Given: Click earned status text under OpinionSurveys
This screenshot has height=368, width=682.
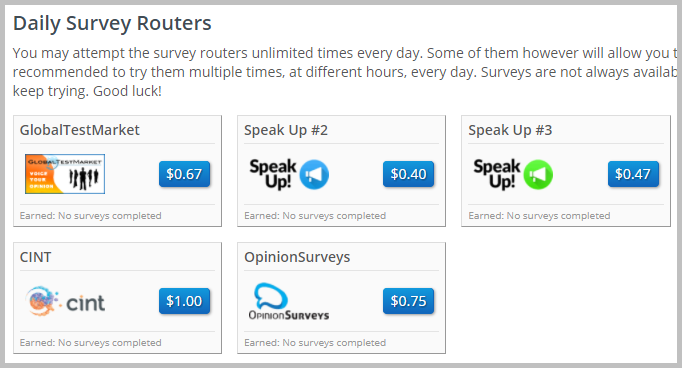Looking at the screenshot, I should (x=315, y=343).
